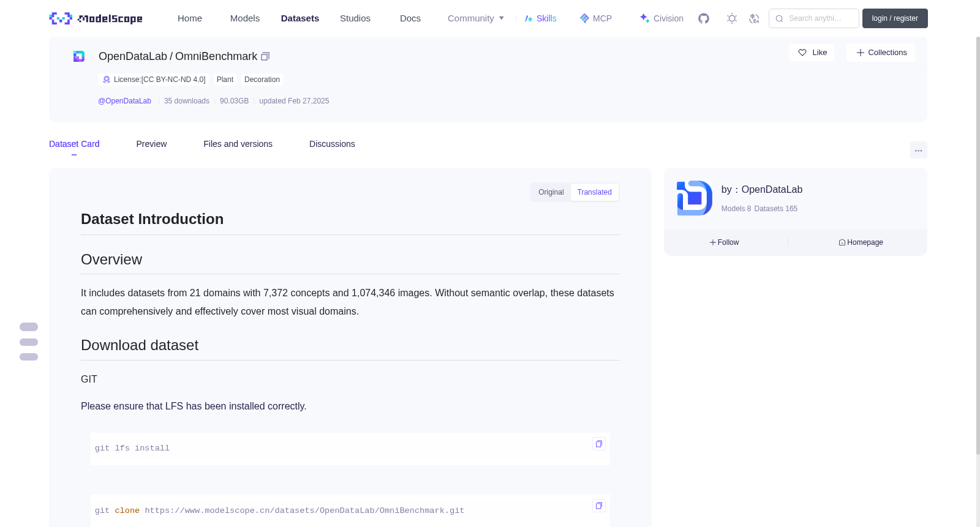The width and height of the screenshot is (980, 527).
Task: Click the ModelScope logo
Action: 96,18
